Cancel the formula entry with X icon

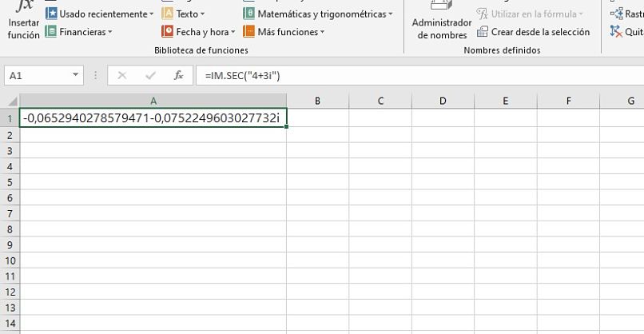click(x=122, y=75)
